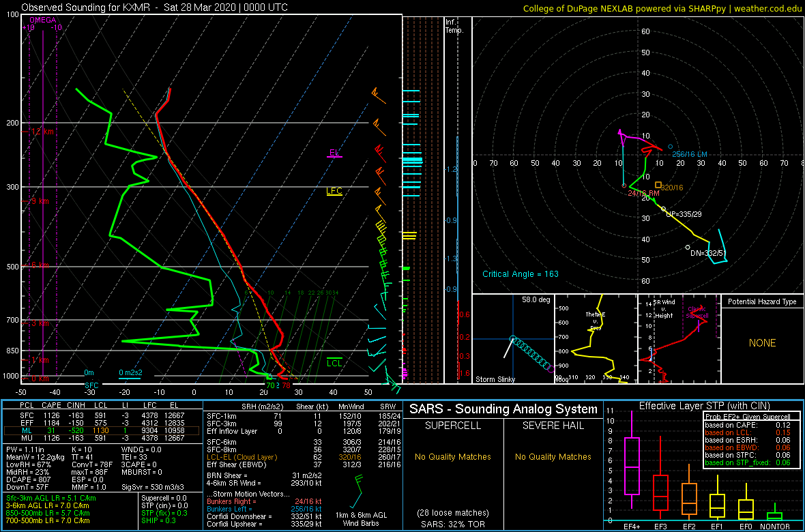Click Sfc-3km AGL LR = 5.1 C/km
This screenshot has width=805, height=532.
pyautogui.click(x=51, y=498)
